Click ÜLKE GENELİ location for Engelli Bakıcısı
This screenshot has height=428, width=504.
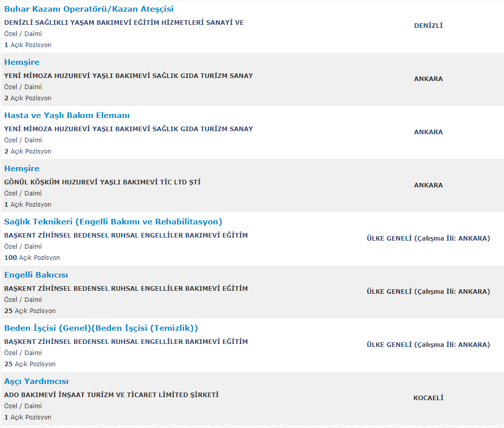[x=429, y=292]
